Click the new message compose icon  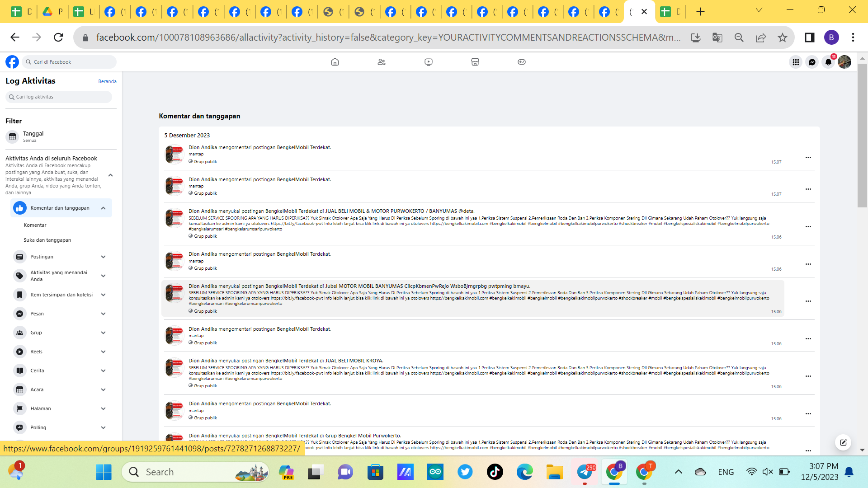point(843,442)
